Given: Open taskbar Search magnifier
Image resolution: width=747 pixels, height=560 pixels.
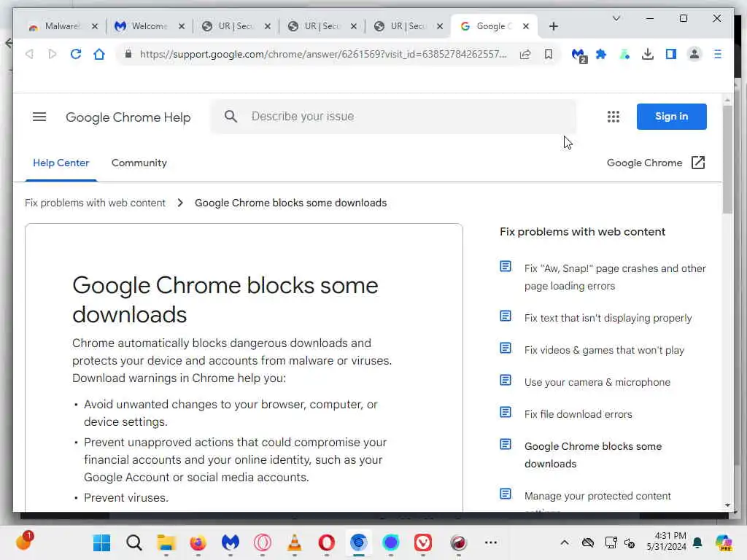Looking at the screenshot, I should [134, 542].
